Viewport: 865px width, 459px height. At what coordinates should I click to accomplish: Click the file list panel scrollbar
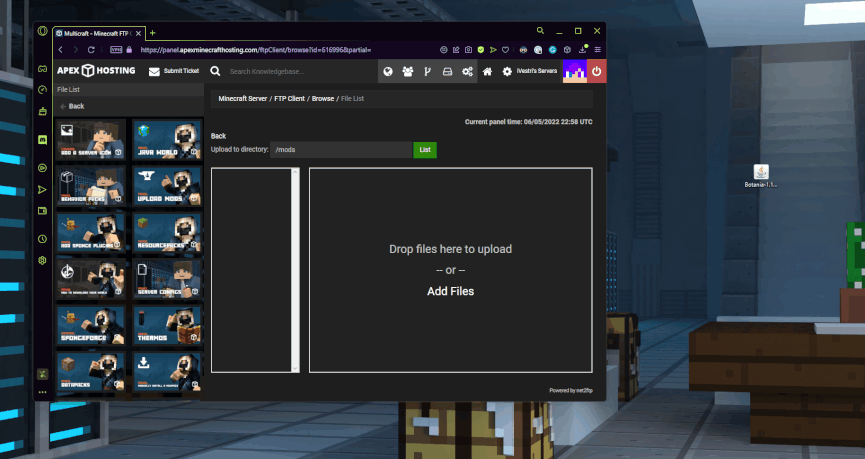click(x=295, y=270)
